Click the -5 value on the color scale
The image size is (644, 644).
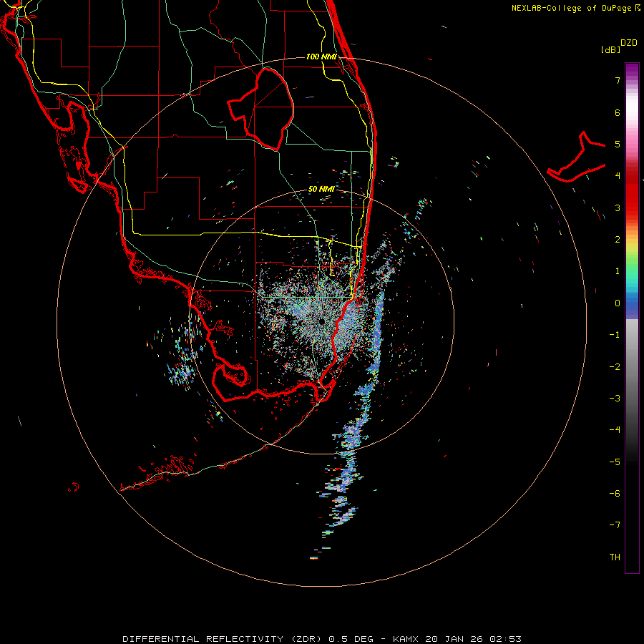click(615, 462)
